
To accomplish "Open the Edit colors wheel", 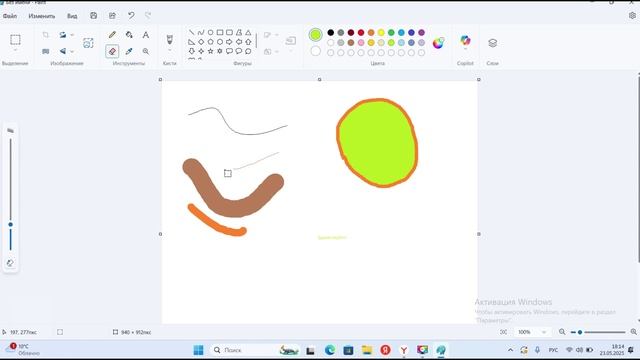I will 438,42.
